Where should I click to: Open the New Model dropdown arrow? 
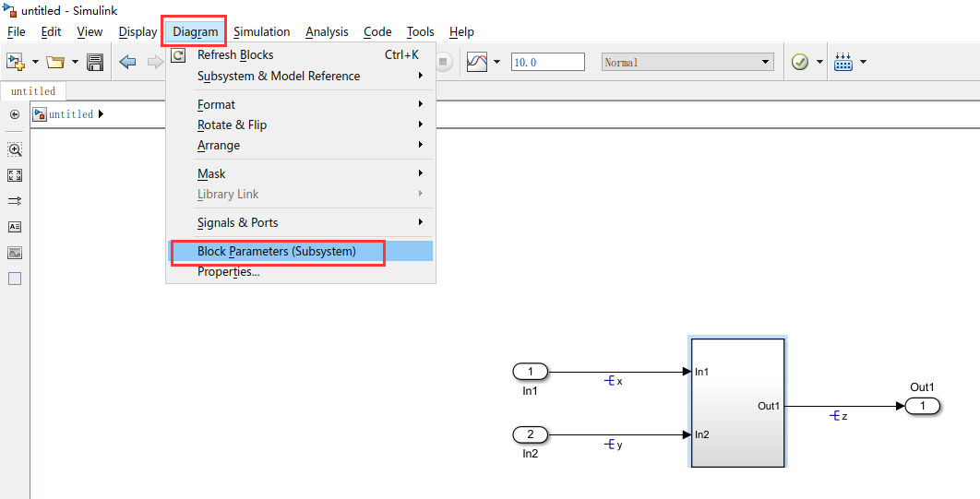point(35,62)
